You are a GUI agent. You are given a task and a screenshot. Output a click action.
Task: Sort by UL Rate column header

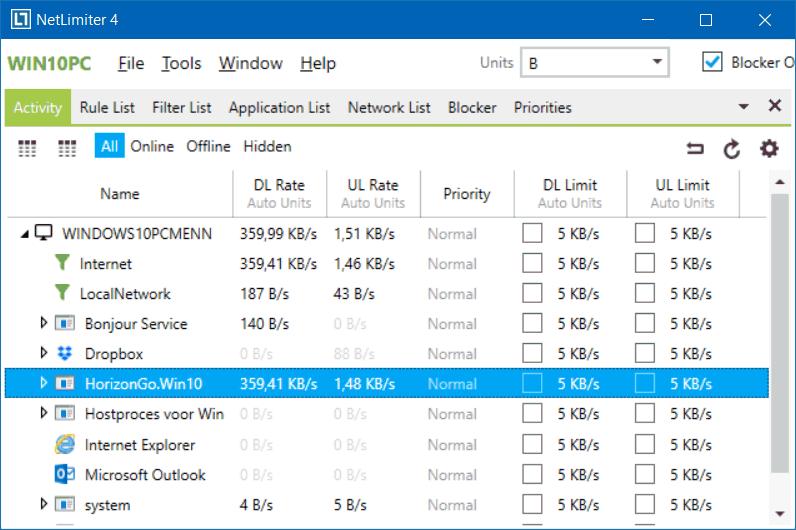point(373,193)
